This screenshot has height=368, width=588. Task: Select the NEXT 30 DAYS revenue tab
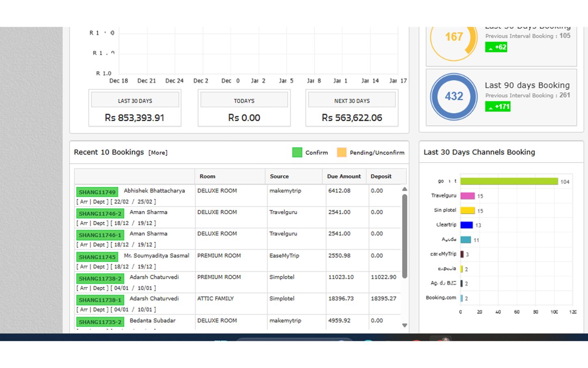[x=352, y=100]
